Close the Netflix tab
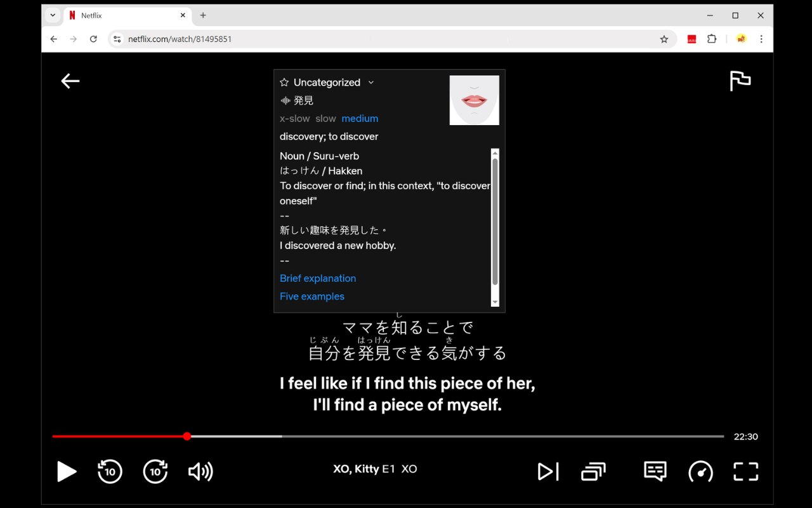The width and height of the screenshot is (812, 508). coord(183,15)
